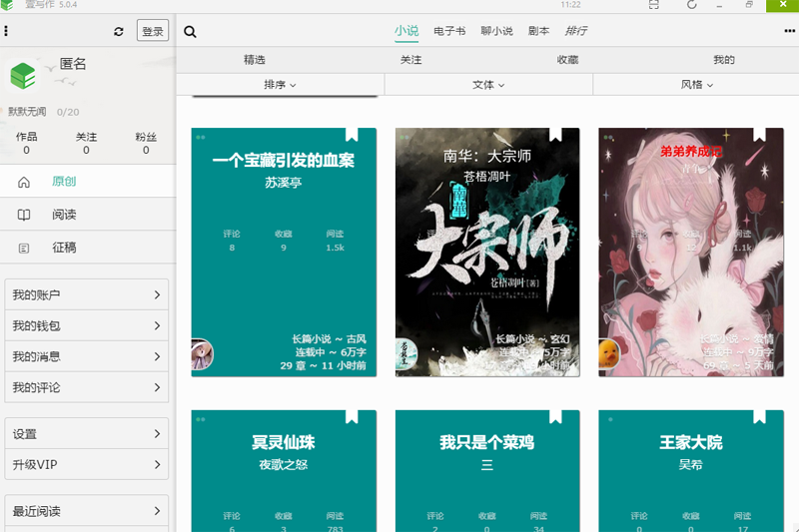View the 粉丝 count in profile
The image size is (799, 532).
[146, 143]
